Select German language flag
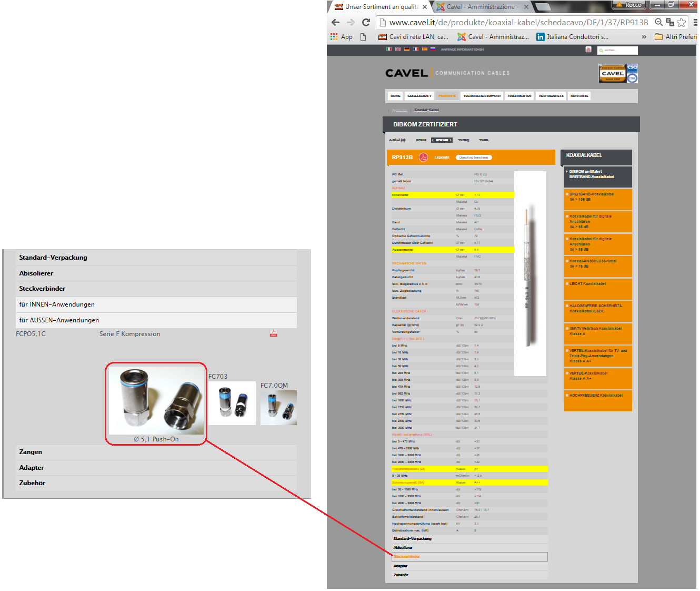 407,49
